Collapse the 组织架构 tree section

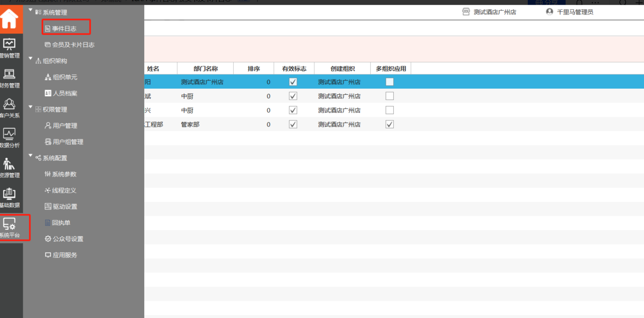(31, 59)
